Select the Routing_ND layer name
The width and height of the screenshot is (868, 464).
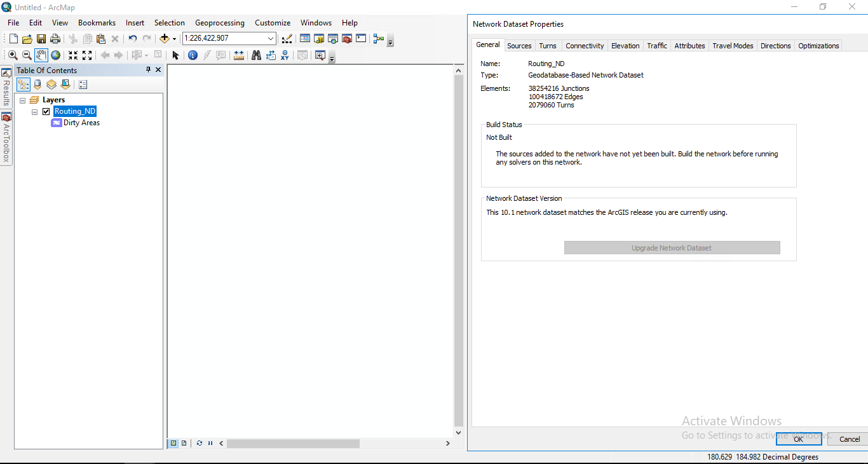tap(75, 112)
